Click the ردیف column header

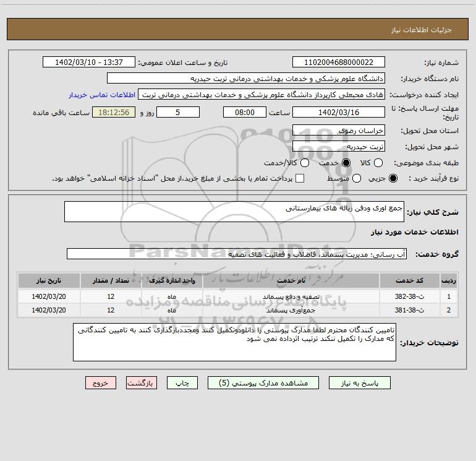[x=449, y=281]
